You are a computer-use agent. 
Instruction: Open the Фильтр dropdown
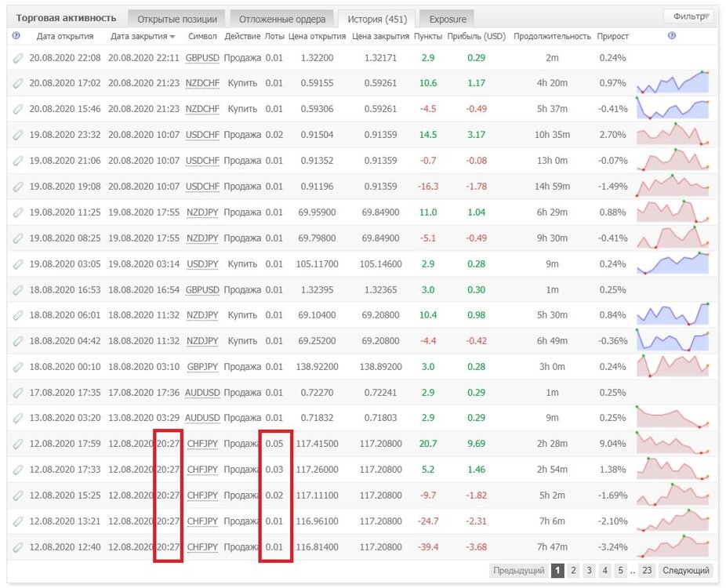[689, 16]
